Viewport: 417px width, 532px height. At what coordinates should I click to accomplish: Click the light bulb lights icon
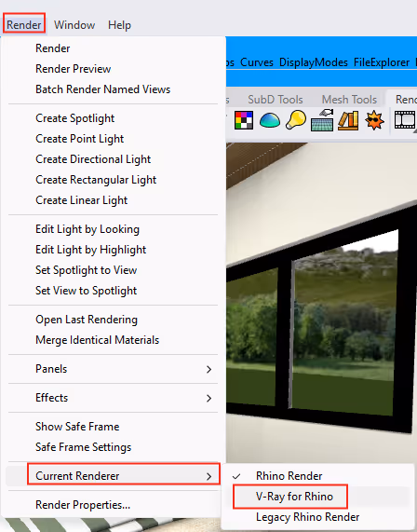296,120
